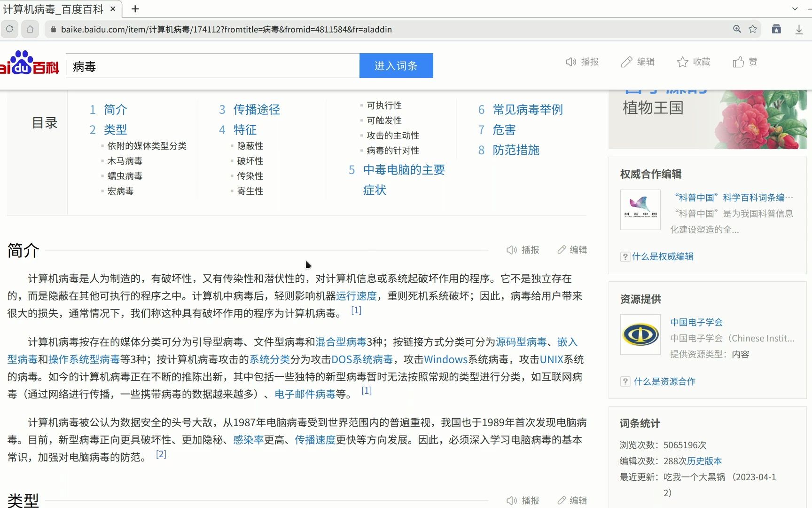Bookmark this page with the star icon

[753, 29]
